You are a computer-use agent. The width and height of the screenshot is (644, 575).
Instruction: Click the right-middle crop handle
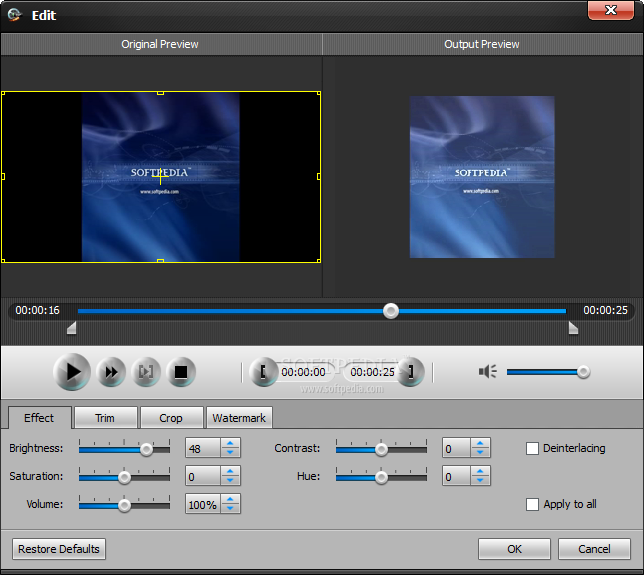[x=319, y=177]
